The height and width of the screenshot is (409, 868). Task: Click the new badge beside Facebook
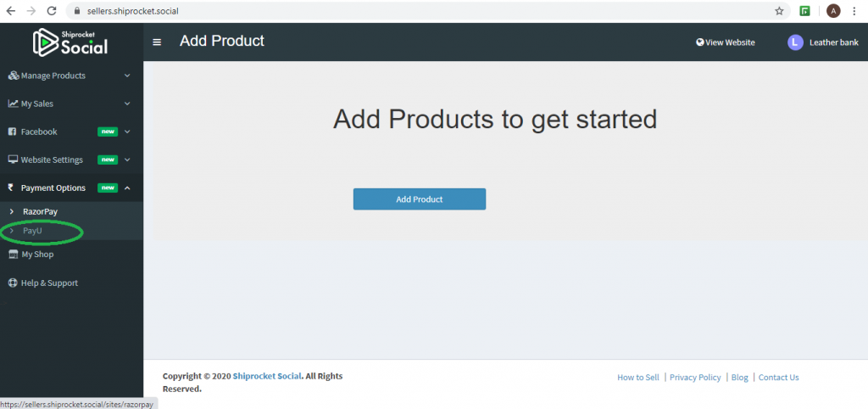108,132
